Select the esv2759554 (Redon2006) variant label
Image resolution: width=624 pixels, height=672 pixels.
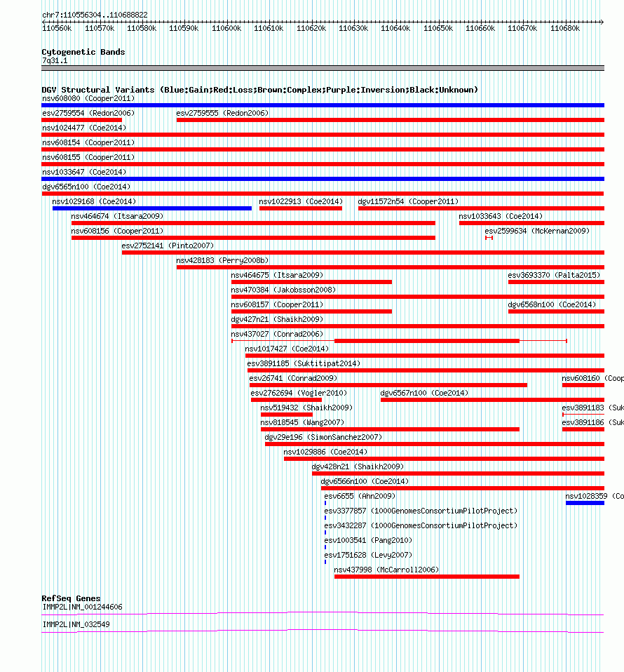(88, 113)
